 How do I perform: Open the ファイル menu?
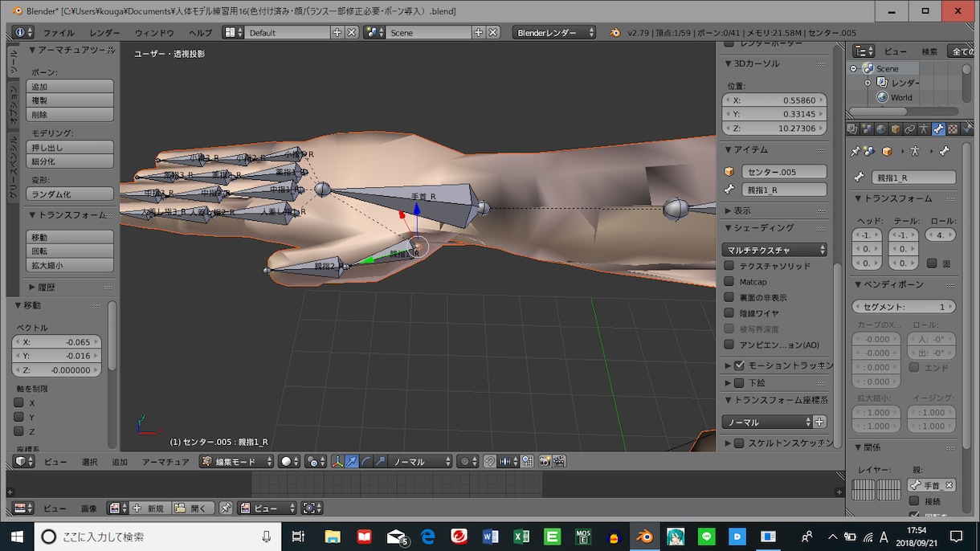59,33
